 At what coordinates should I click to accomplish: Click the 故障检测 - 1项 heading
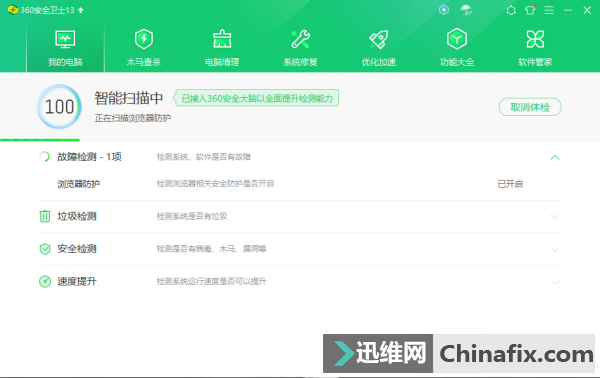click(89, 156)
